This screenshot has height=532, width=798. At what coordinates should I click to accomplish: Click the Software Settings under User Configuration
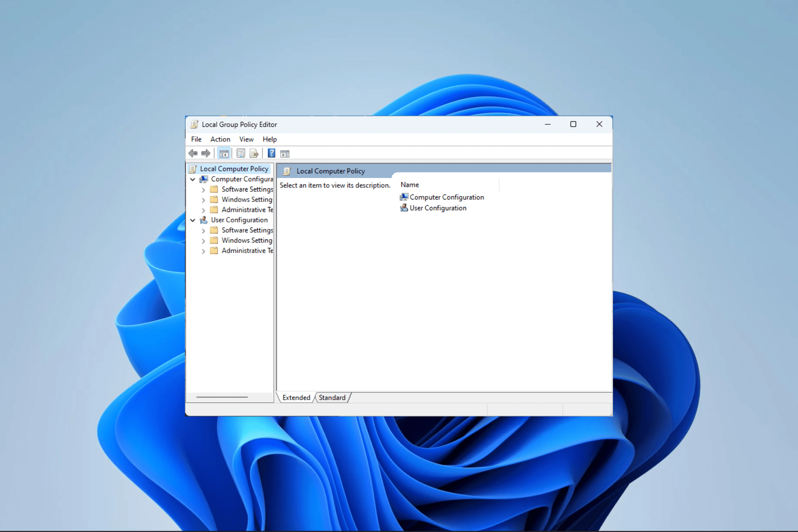[x=246, y=230]
